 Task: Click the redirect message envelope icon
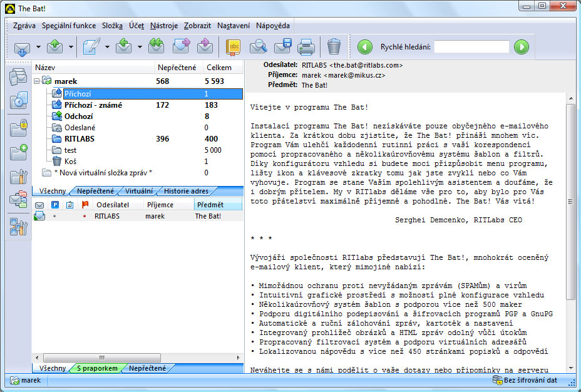[x=205, y=47]
